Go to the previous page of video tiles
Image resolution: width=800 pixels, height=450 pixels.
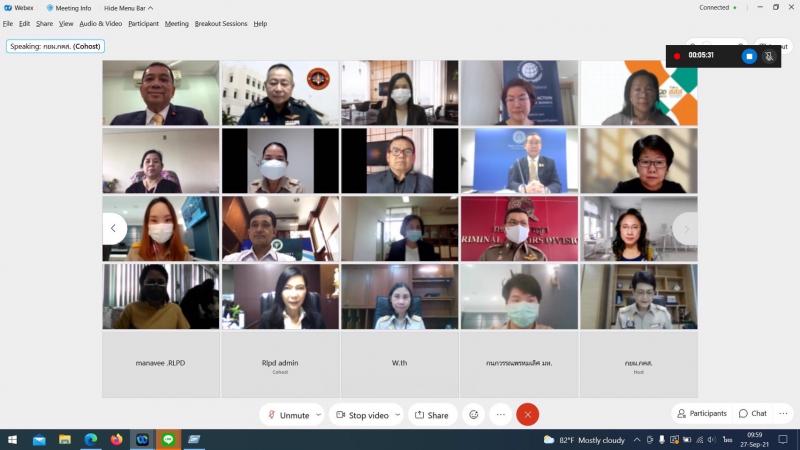click(x=113, y=228)
